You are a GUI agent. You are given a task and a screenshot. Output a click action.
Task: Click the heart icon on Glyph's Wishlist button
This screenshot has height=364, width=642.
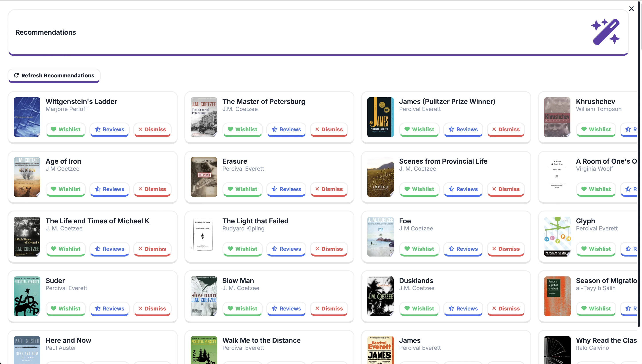tap(584, 249)
